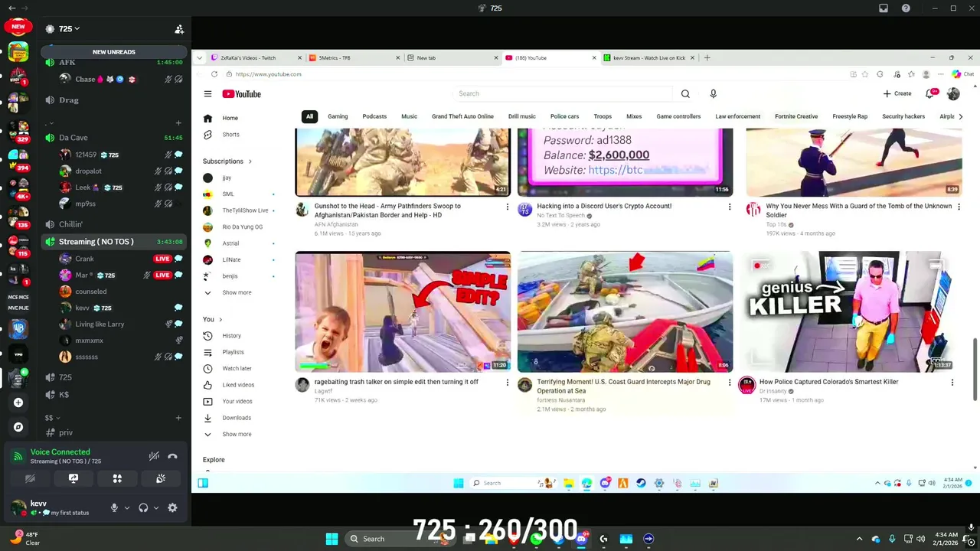Select the Drill music filter chip
Image resolution: width=980 pixels, height=551 pixels.
point(522,116)
